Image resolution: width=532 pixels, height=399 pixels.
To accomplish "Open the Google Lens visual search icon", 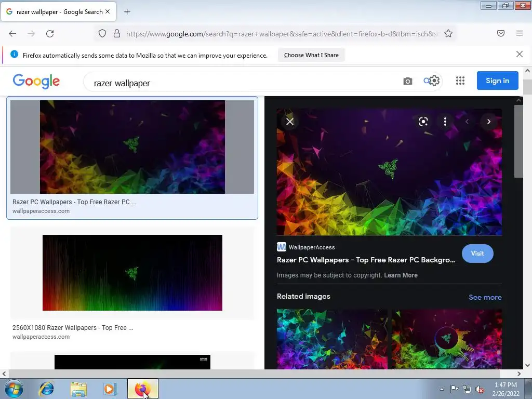I will [x=423, y=122].
